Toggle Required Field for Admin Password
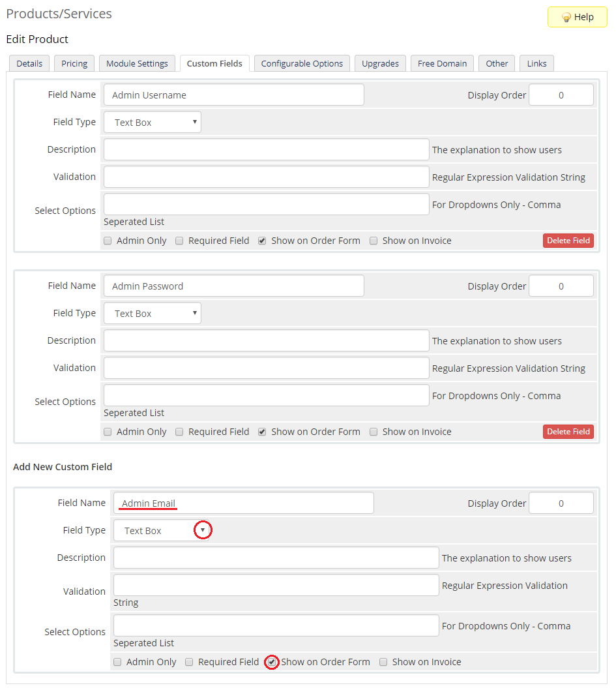616x688 pixels. coord(179,432)
